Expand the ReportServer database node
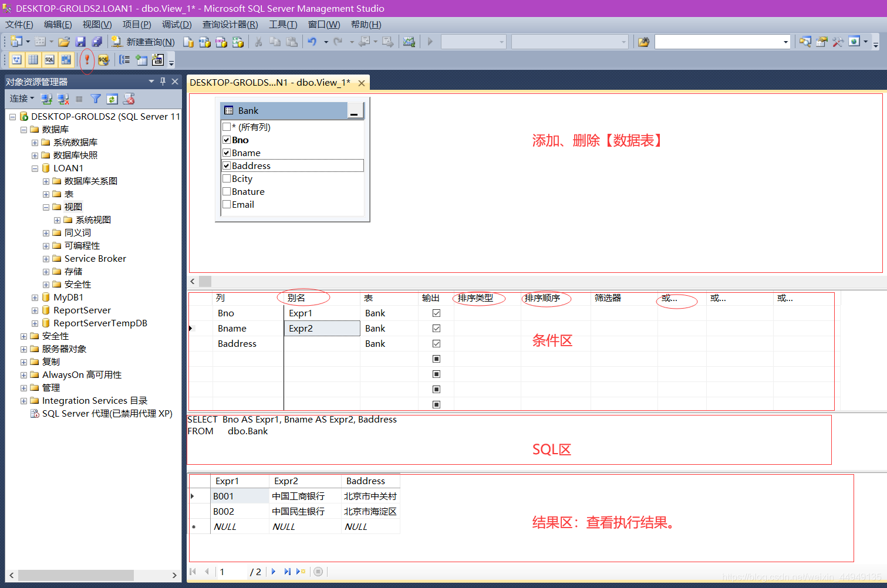This screenshot has width=887, height=588. (x=35, y=310)
